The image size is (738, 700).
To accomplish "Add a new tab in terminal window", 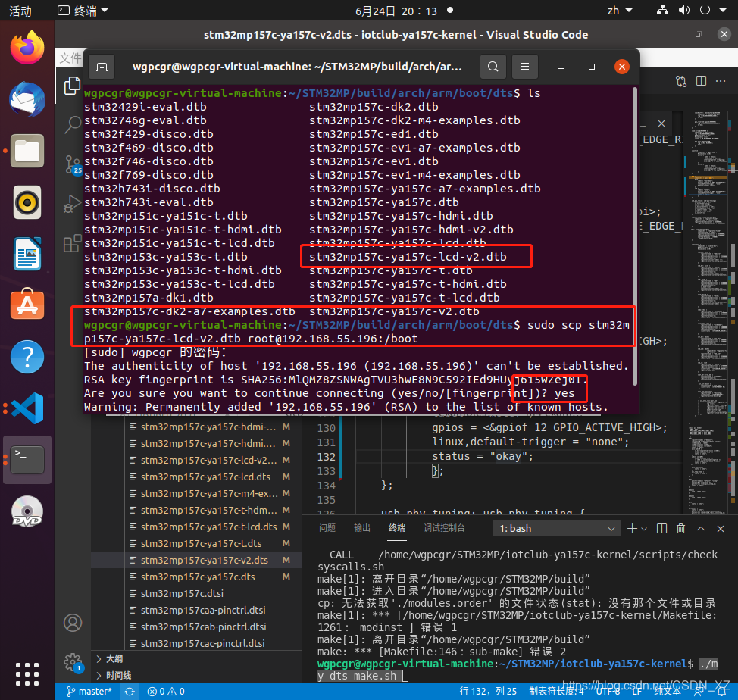I will 102,67.
